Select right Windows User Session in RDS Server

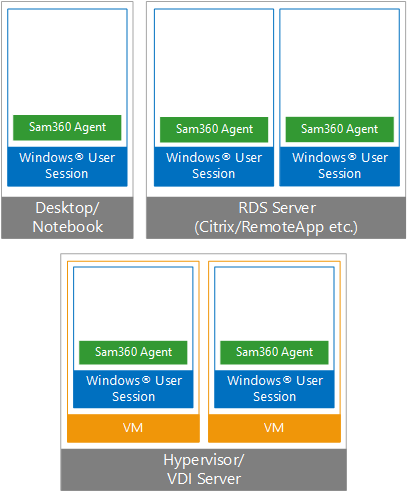coord(340,166)
